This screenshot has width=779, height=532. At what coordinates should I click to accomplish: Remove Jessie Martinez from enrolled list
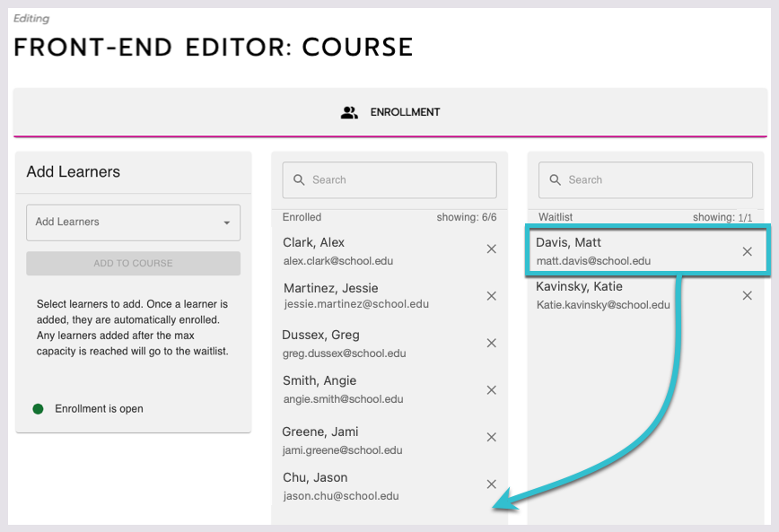click(491, 296)
